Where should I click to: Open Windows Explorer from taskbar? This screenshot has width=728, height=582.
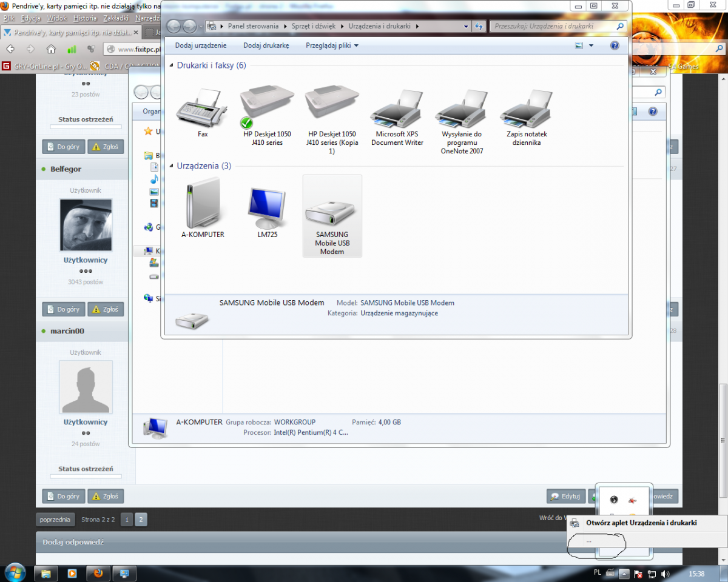point(45,573)
